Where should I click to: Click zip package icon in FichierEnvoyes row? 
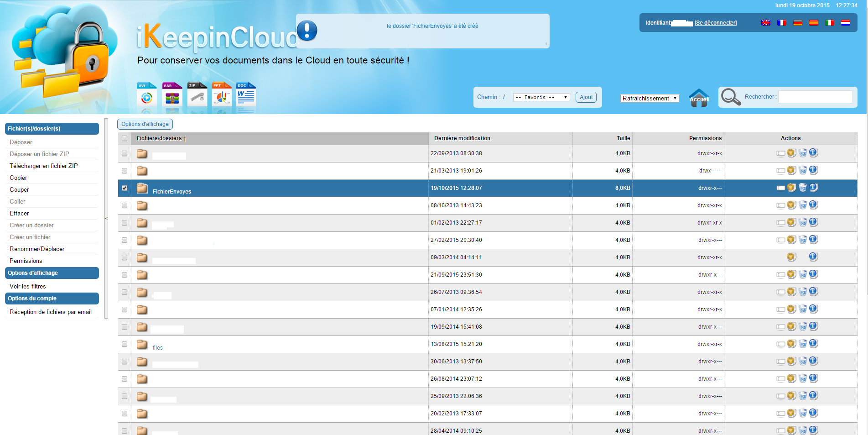[x=792, y=188]
